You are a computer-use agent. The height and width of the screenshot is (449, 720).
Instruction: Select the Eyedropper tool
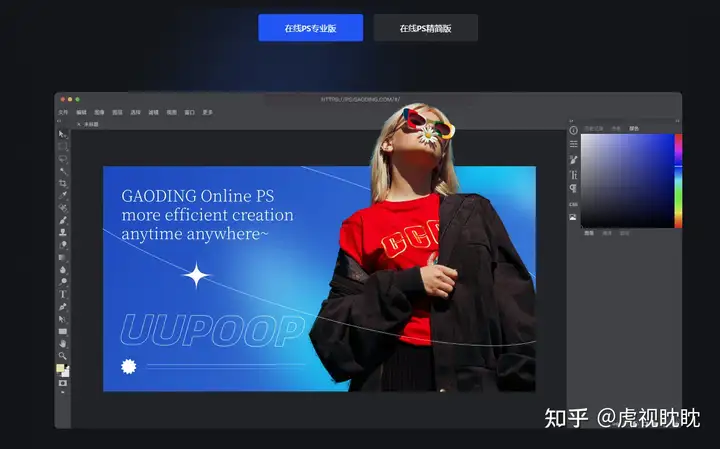click(62, 196)
